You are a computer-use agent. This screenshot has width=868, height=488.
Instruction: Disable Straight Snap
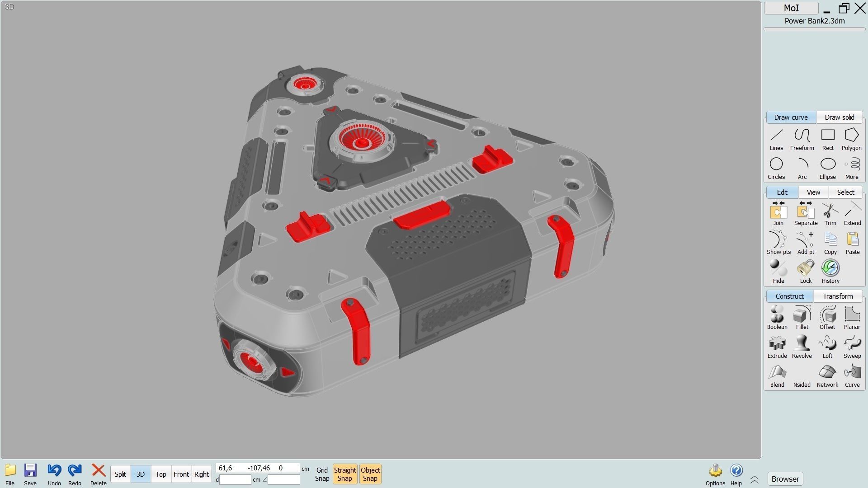[345, 474]
